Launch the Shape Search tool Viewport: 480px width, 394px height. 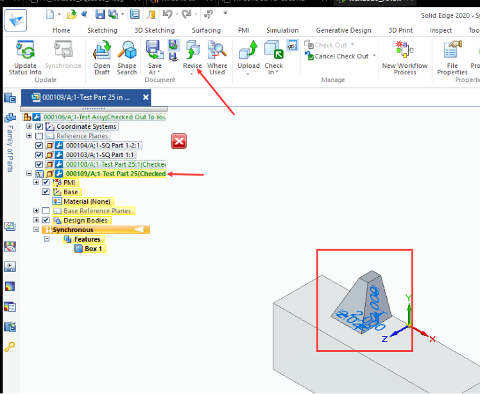pyautogui.click(x=127, y=50)
